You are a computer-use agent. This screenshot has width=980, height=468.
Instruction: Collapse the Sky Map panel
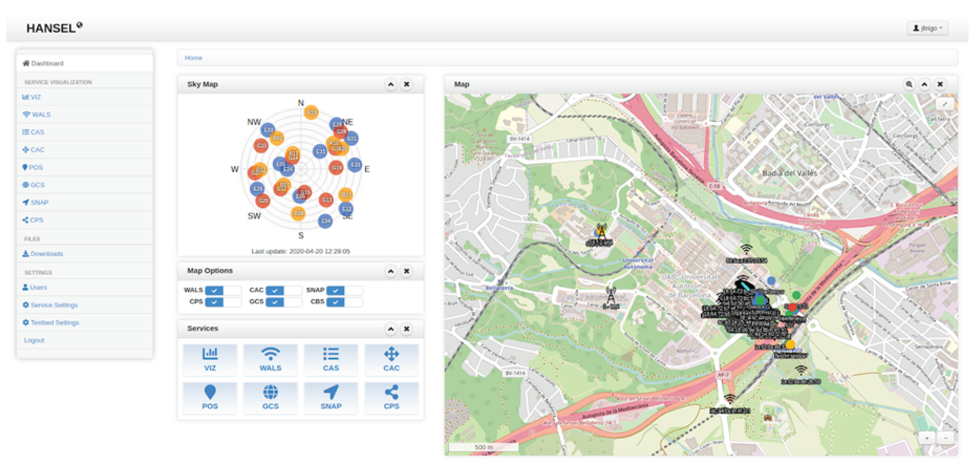(x=391, y=84)
